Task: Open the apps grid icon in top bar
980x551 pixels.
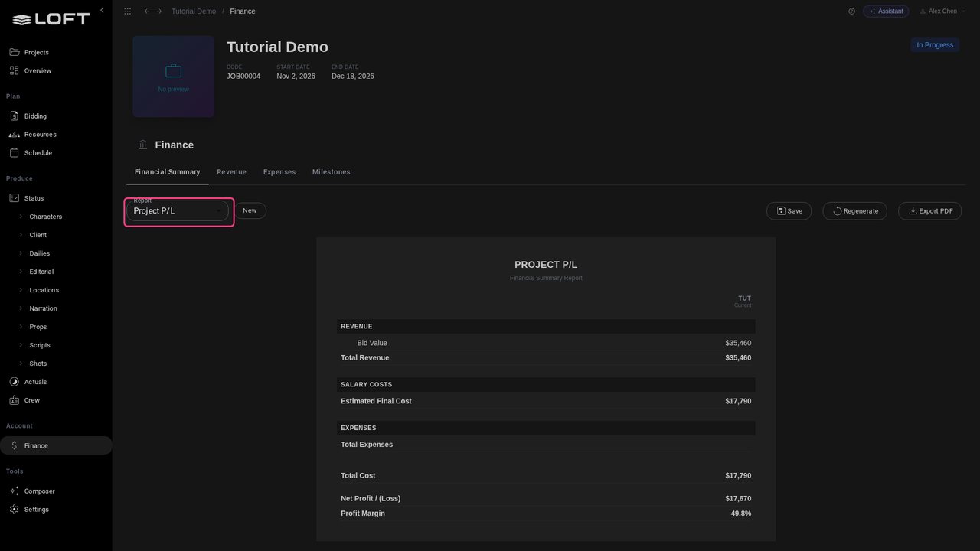Action: (127, 11)
